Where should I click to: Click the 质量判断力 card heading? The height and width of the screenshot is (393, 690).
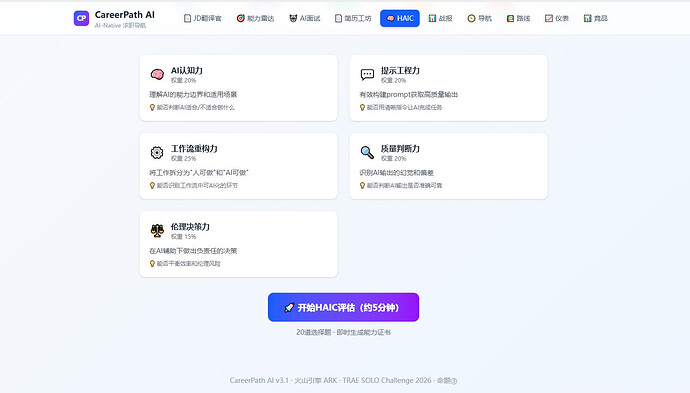click(400, 149)
